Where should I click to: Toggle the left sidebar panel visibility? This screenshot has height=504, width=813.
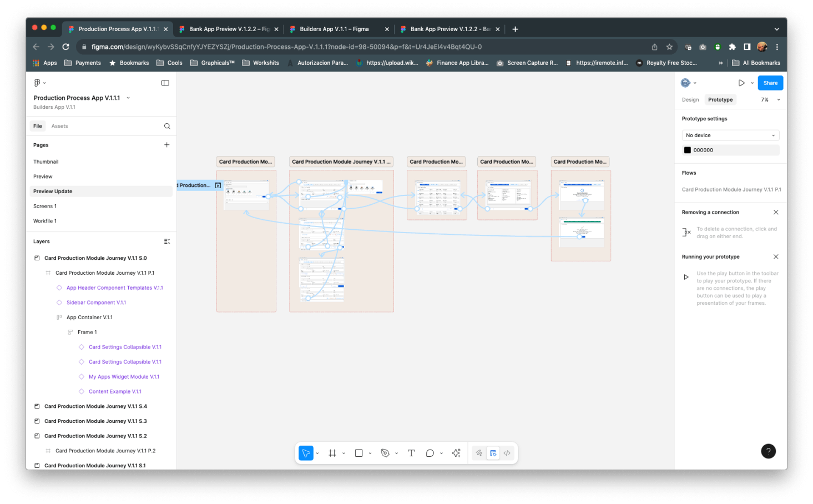tap(165, 83)
